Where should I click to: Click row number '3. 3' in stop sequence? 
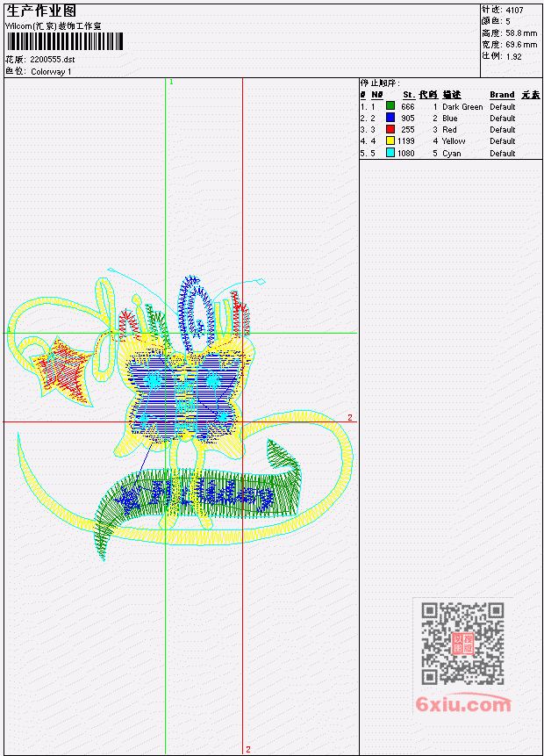[368, 130]
